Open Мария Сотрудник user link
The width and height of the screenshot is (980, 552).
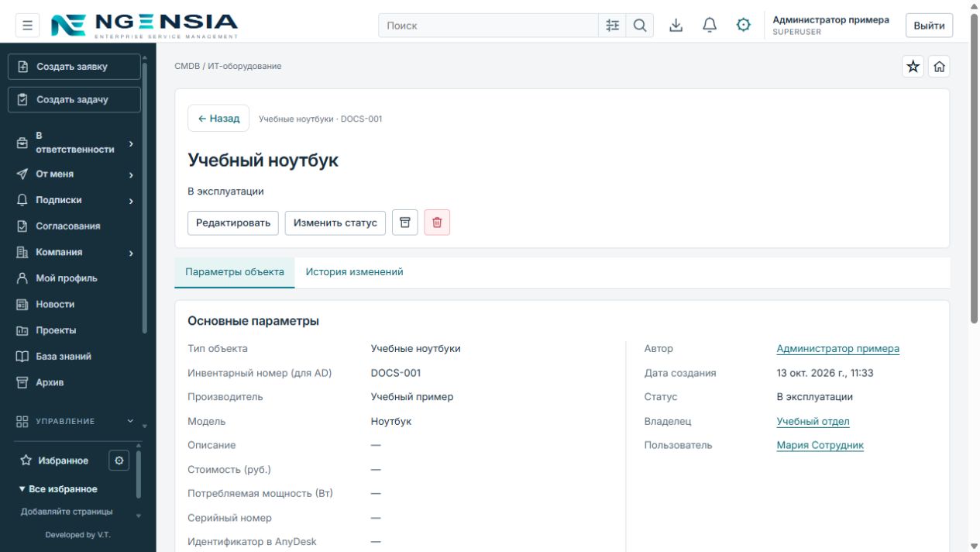tap(820, 445)
